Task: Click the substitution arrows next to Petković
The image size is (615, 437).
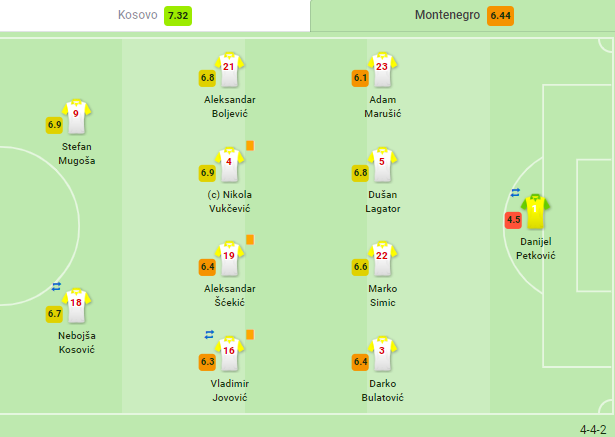Action: (515, 193)
